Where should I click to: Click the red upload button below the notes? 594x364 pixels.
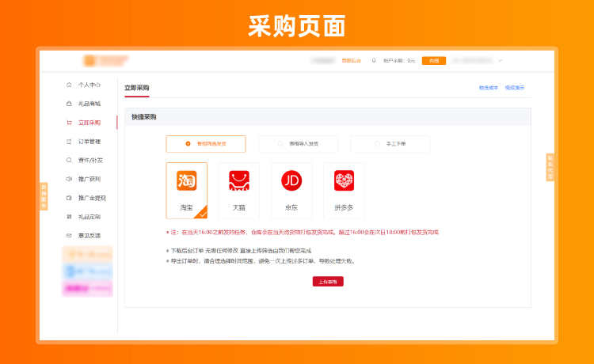[328, 282]
